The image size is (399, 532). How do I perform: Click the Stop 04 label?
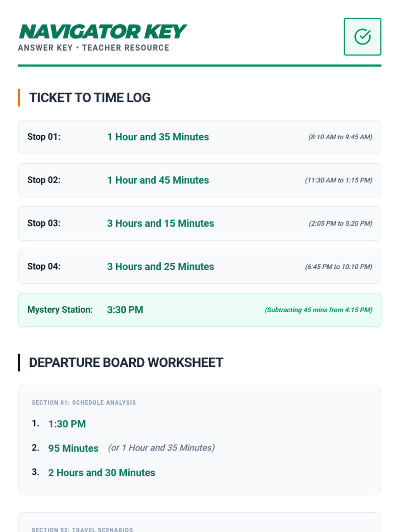point(44,266)
